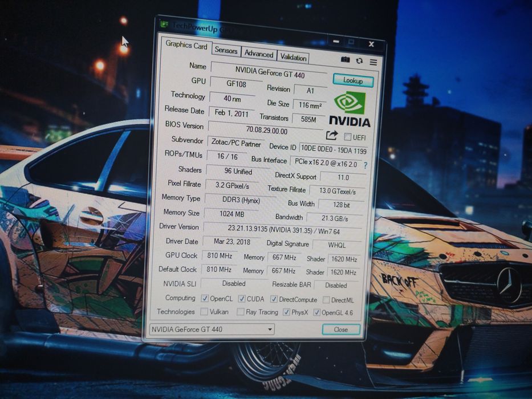Click the GPU field showing GF108

pos(237,84)
